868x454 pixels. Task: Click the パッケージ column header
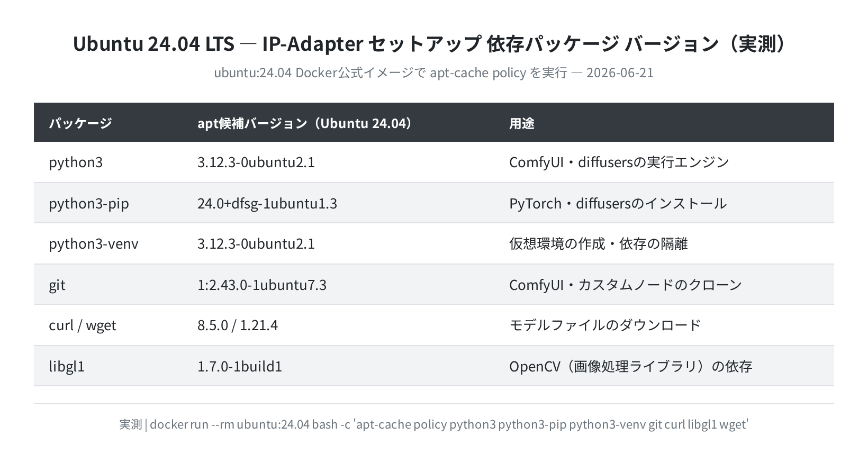pos(80,123)
